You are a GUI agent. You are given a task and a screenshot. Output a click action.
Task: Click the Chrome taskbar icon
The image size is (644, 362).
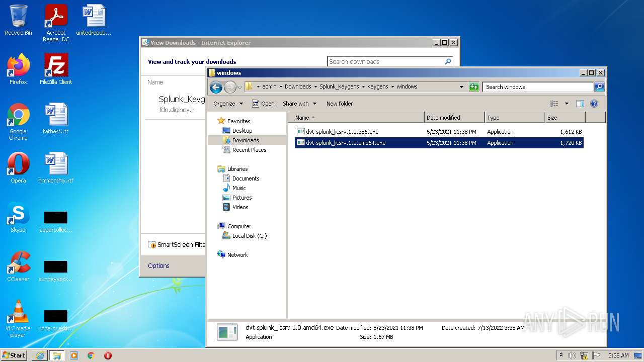click(91, 355)
